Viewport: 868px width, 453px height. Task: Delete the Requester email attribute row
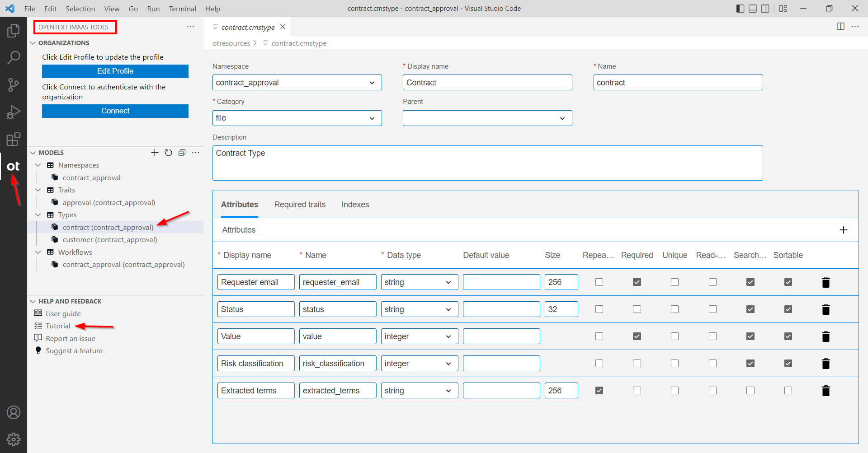click(826, 282)
